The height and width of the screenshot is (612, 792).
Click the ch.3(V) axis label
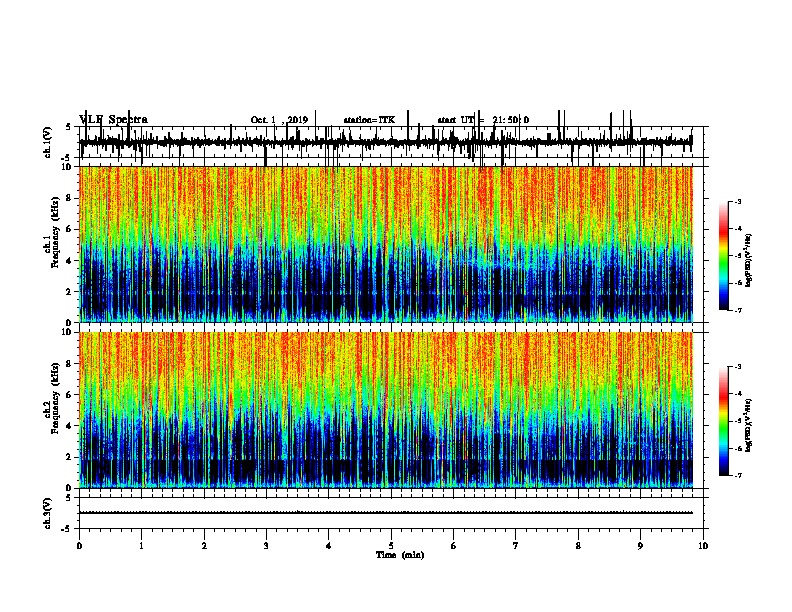point(48,513)
